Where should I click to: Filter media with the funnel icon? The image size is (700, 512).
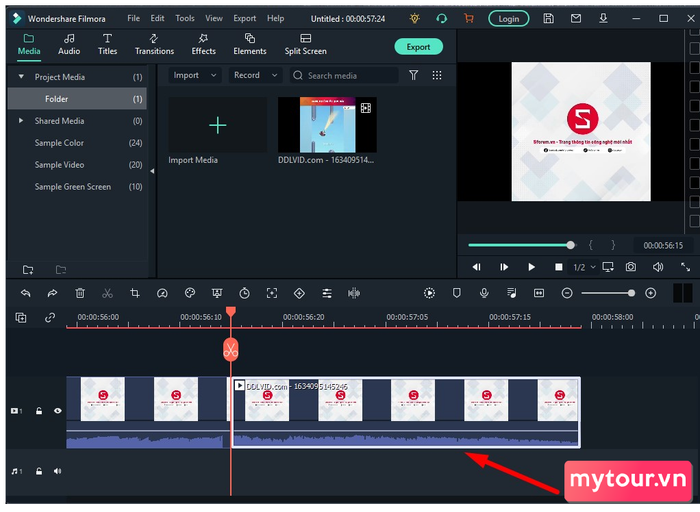[x=413, y=75]
